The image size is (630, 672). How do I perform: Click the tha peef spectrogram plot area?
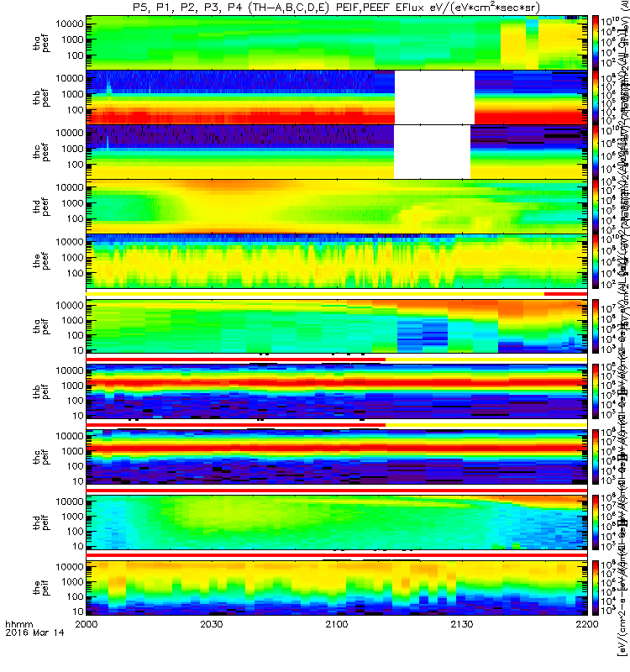[x=337, y=43]
